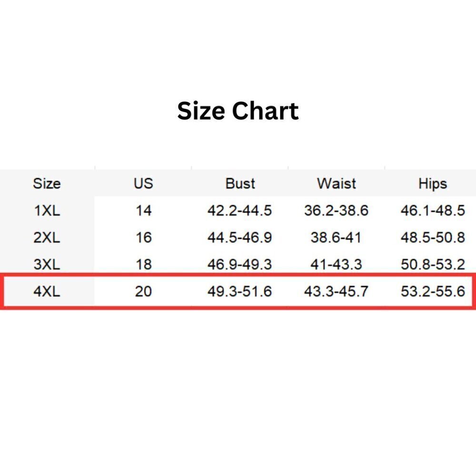Click waist measurement 38.6-41
The height and width of the screenshot is (476, 476).
(x=336, y=238)
